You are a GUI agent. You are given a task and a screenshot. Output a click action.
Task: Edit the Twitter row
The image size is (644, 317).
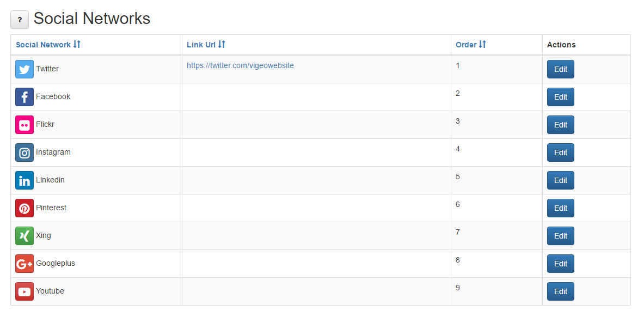pyautogui.click(x=561, y=69)
